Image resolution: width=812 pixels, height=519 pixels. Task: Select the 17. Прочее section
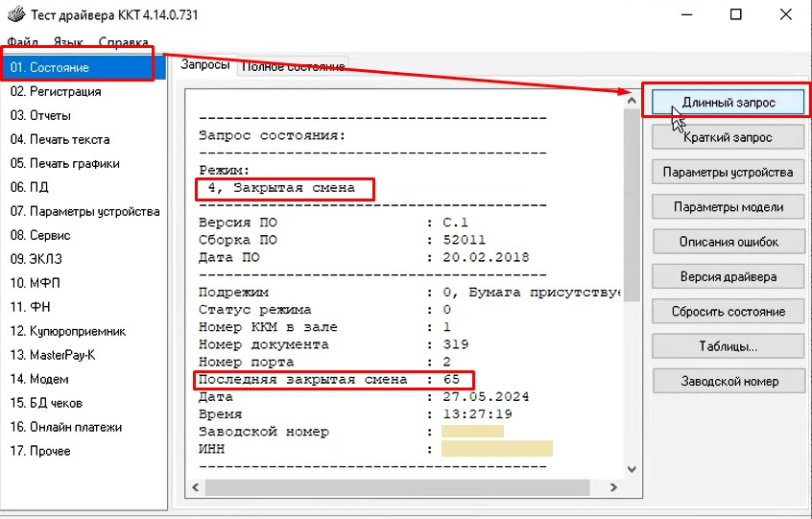tap(84, 451)
